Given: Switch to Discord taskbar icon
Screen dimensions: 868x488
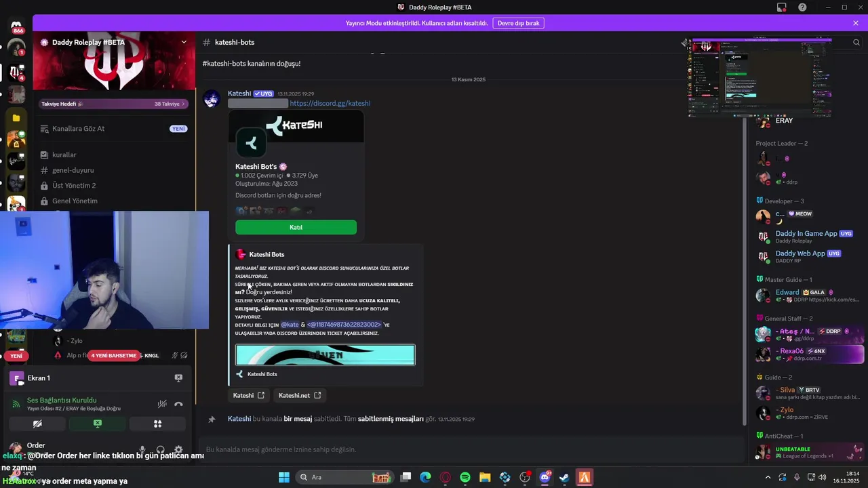Looking at the screenshot, I should (545, 477).
